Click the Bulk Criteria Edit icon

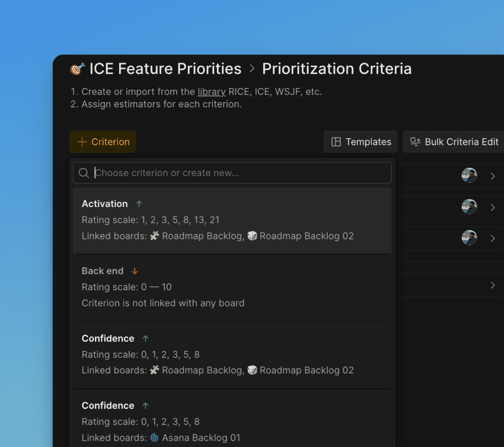coord(415,142)
